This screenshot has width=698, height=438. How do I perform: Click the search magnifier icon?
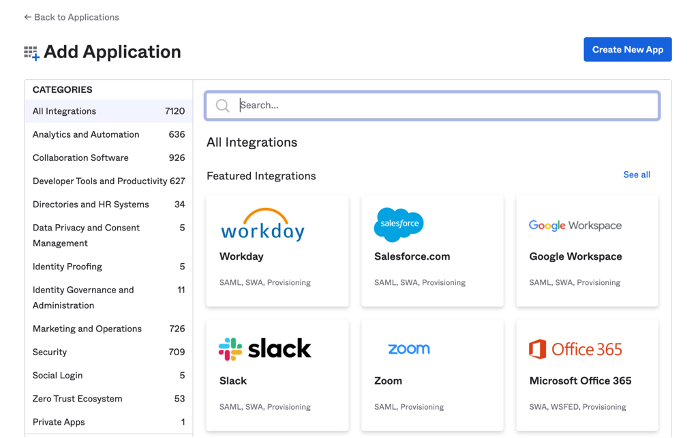(222, 105)
